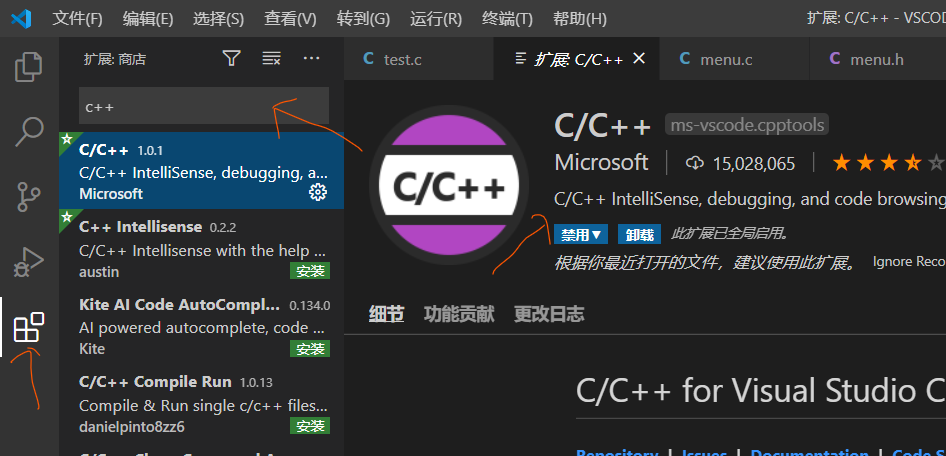Open the Extensions view icon

28,328
